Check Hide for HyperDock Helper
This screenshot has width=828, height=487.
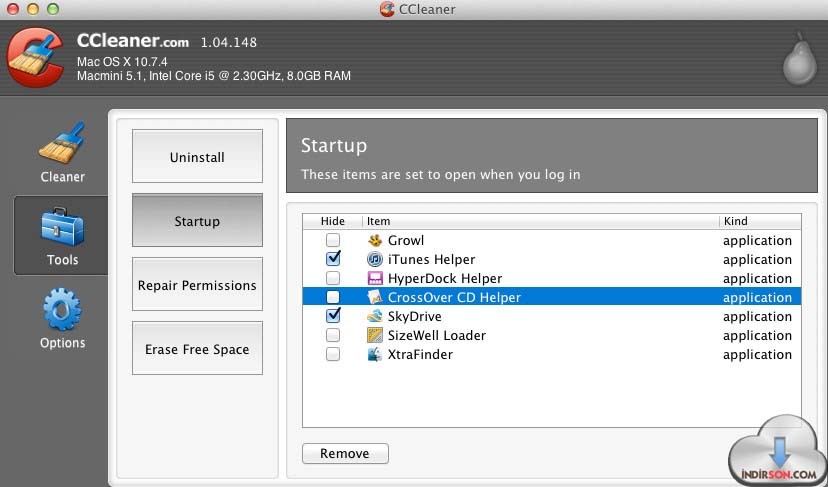coord(333,278)
